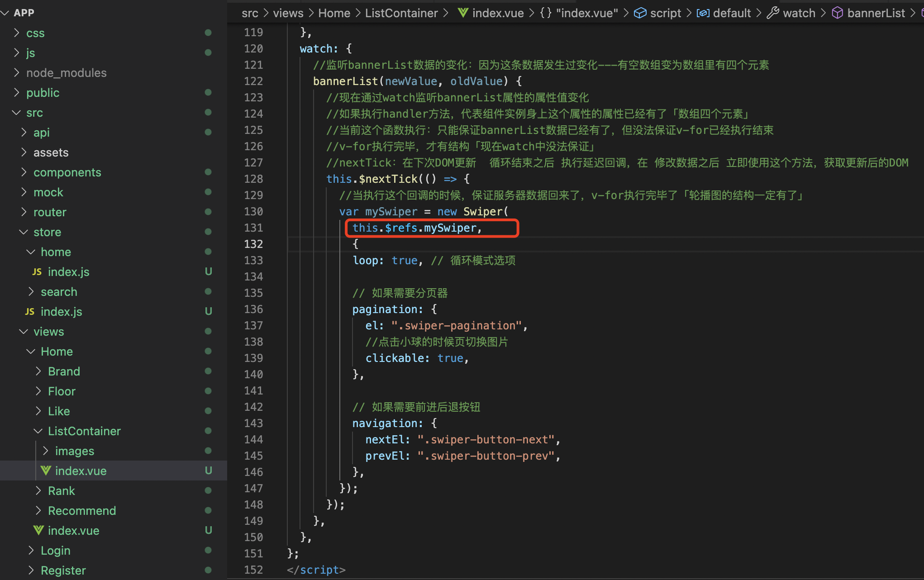Click the Vue icon in the breadcrumb bar
Image resolution: width=924 pixels, height=580 pixels.
tap(462, 13)
